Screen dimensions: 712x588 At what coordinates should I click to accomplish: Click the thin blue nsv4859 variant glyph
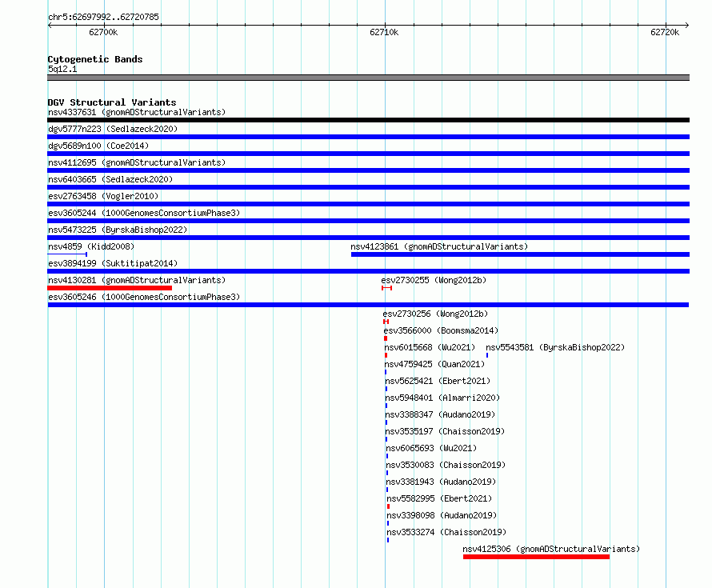[x=67, y=254]
